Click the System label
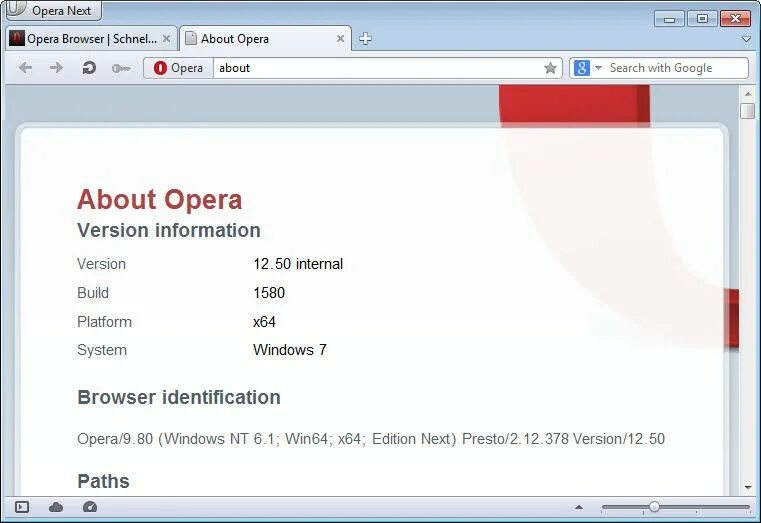The width and height of the screenshot is (761, 523). pos(102,350)
